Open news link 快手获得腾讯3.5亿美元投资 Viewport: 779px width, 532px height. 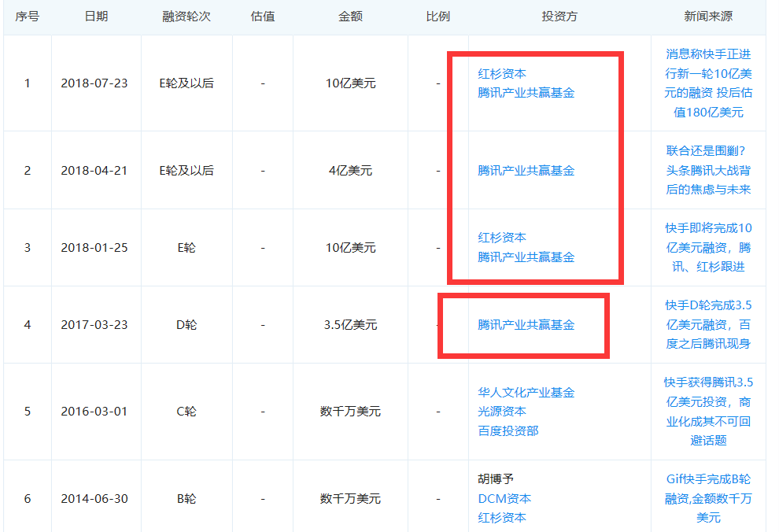[708, 412]
